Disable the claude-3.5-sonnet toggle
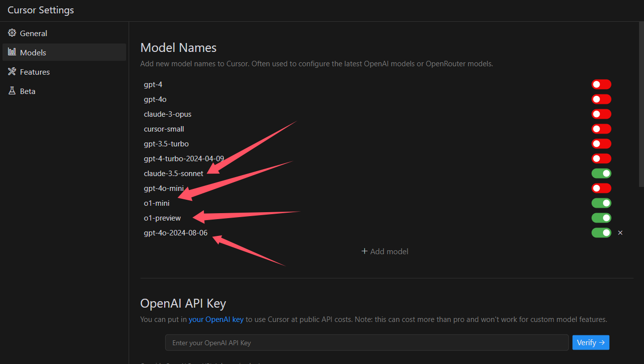 point(601,174)
